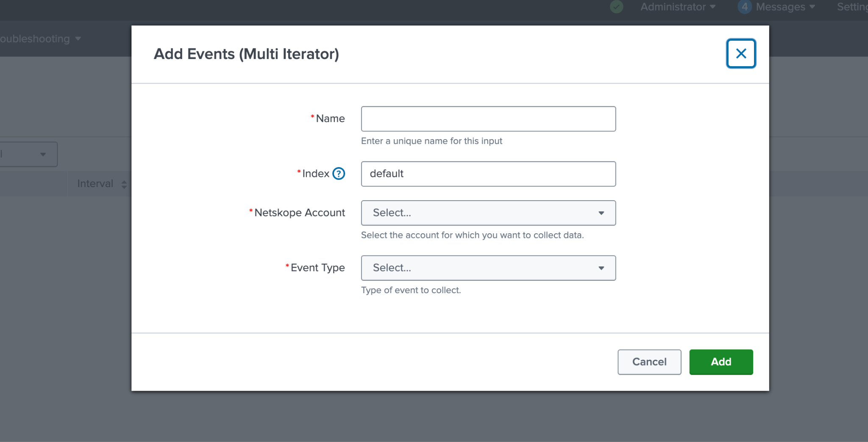Open the Messages menu
Image resolution: width=868 pixels, height=442 pixels.
pos(785,7)
